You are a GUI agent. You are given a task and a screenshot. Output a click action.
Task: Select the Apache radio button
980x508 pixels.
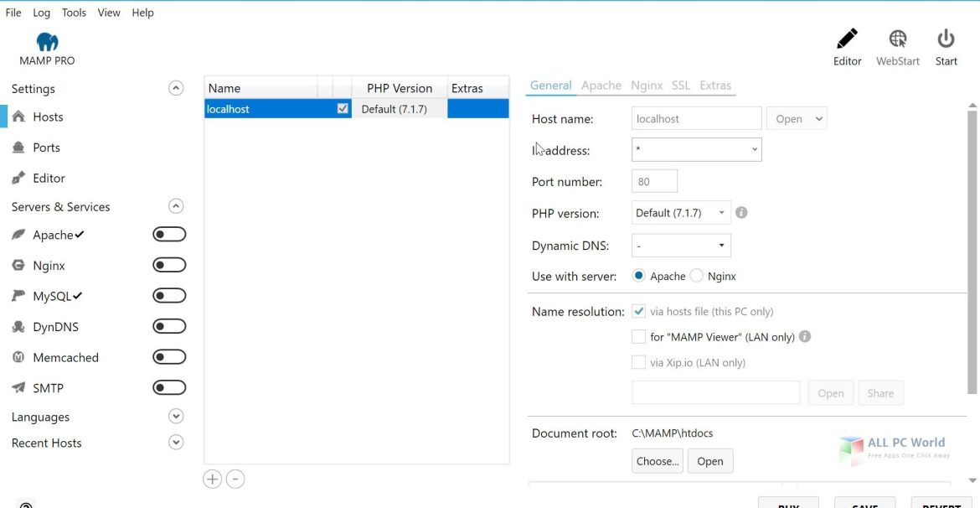(x=639, y=276)
